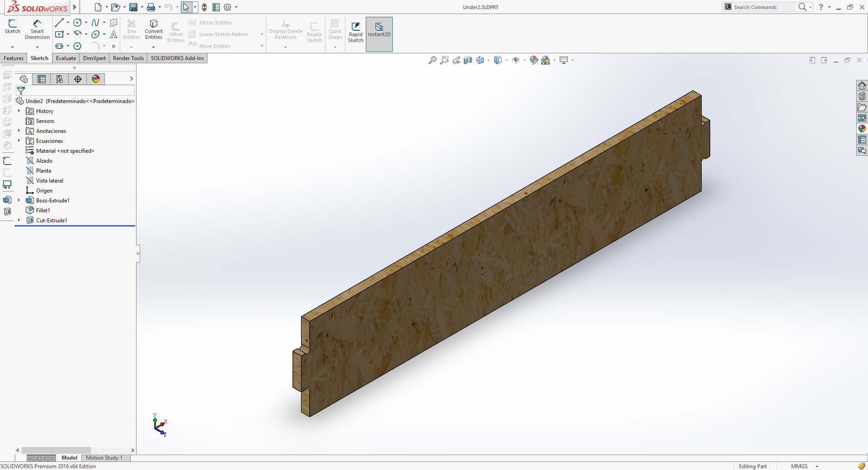
Task: Select the Planta plane
Action: pos(43,171)
